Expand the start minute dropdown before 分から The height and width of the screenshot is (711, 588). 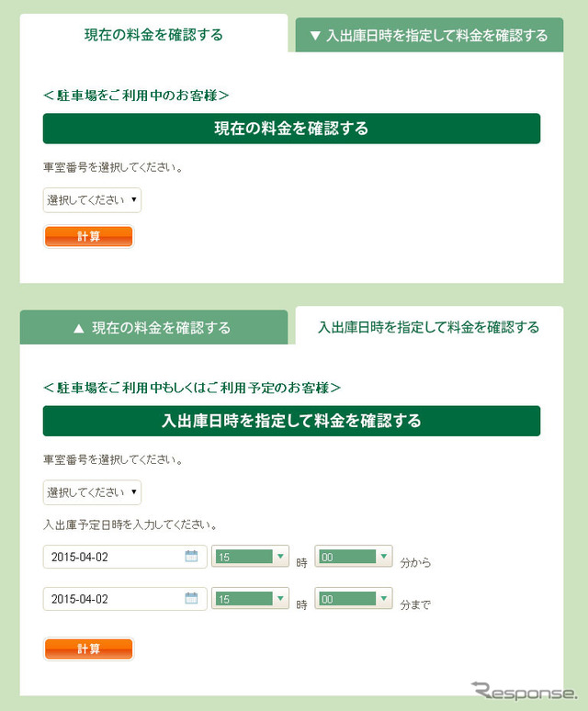(353, 557)
